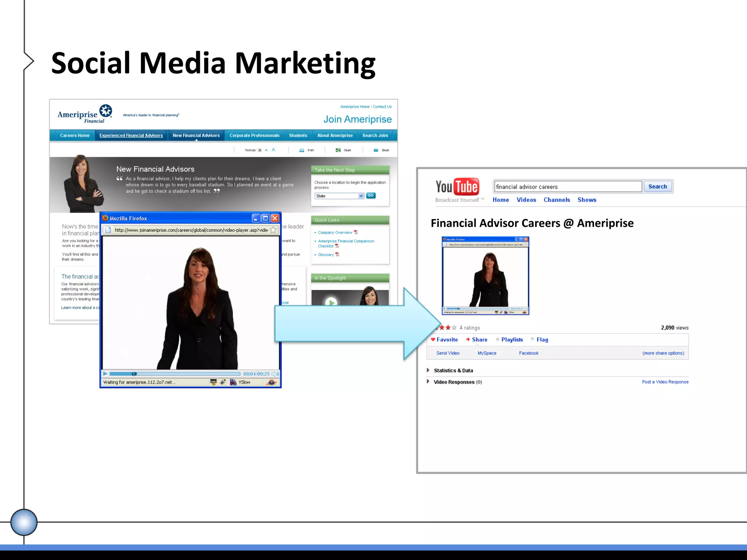Go to YouTube Shows
Viewport: 747px width, 560px height.
pyautogui.click(x=587, y=200)
